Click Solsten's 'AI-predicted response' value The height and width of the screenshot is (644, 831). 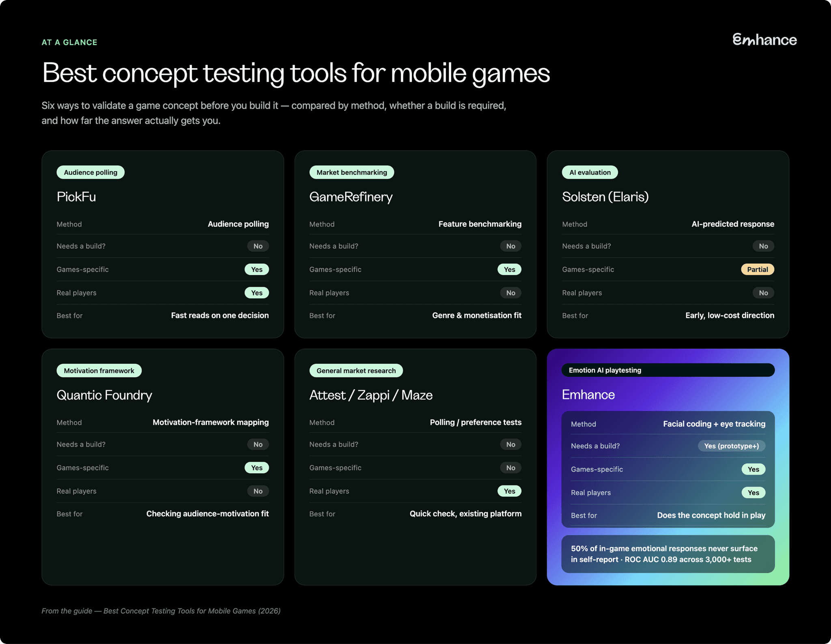[733, 224]
